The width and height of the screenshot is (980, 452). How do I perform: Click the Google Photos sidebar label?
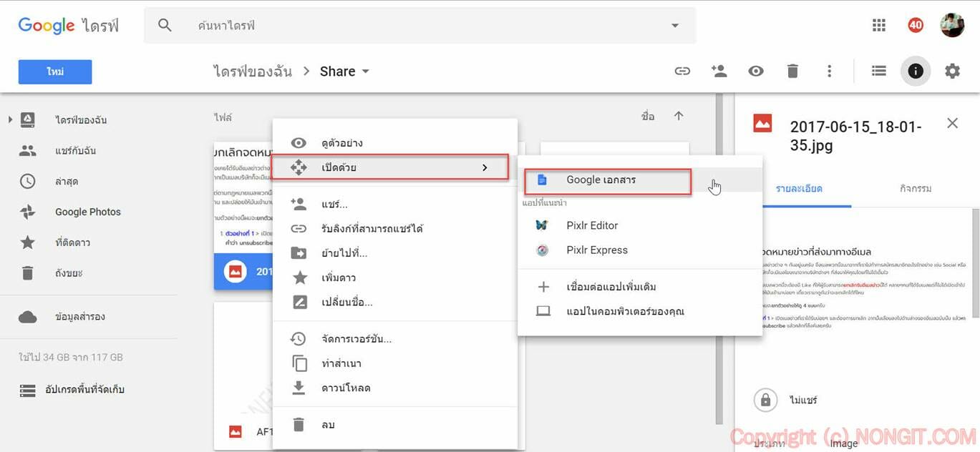point(88,212)
